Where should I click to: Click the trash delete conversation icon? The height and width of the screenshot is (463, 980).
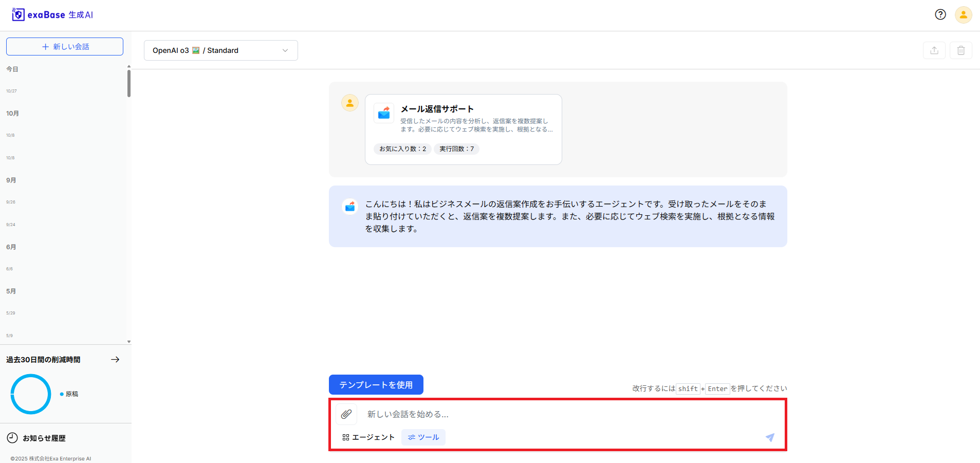(x=960, y=50)
